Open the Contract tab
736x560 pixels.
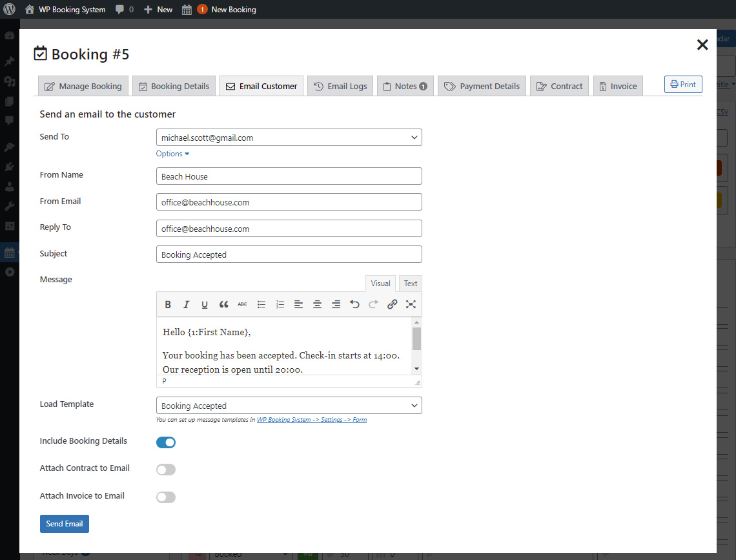[x=559, y=86]
